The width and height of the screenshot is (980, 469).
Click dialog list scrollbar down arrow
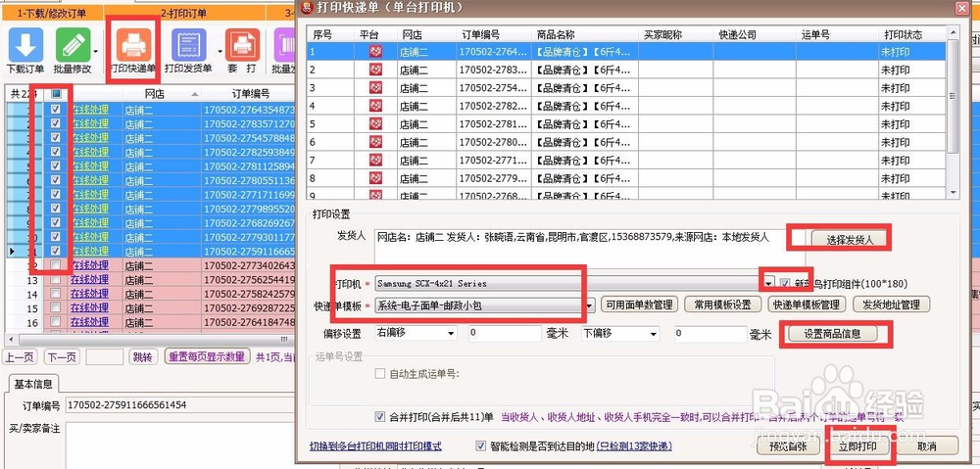[x=954, y=192]
